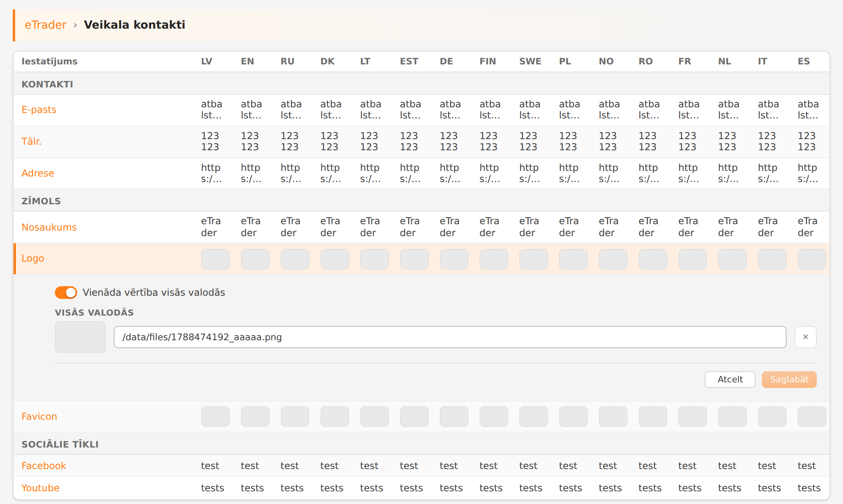843x504 pixels.
Task: Select the EN favicon thumbnail
Action: 255,417
